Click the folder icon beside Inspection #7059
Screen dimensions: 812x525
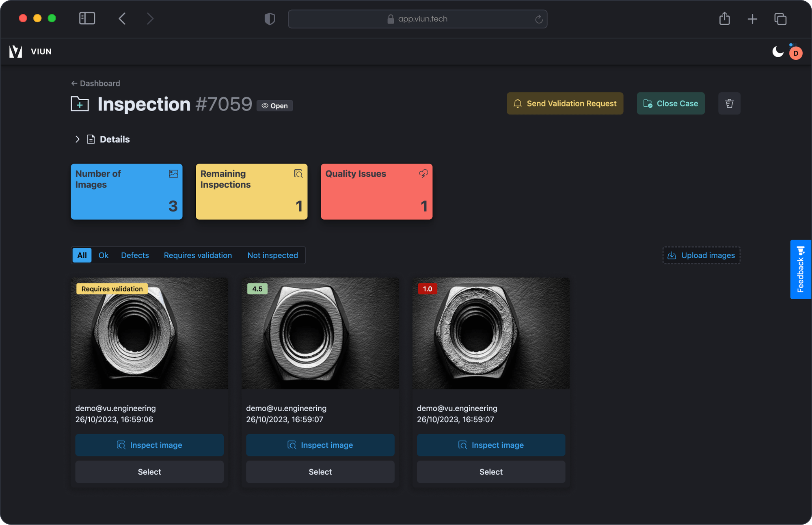tap(80, 104)
